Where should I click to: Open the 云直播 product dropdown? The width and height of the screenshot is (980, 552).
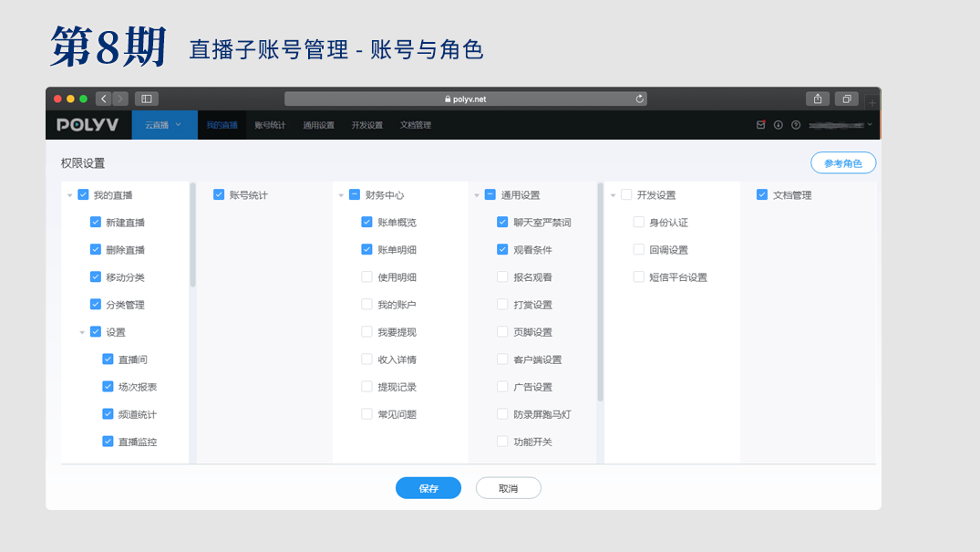click(x=164, y=125)
